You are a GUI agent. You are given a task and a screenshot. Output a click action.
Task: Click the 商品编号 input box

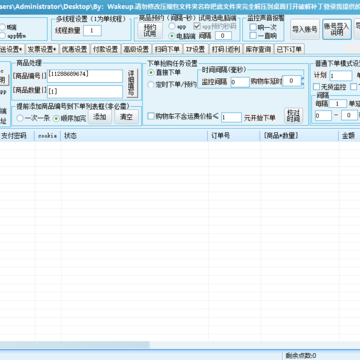coord(85,76)
